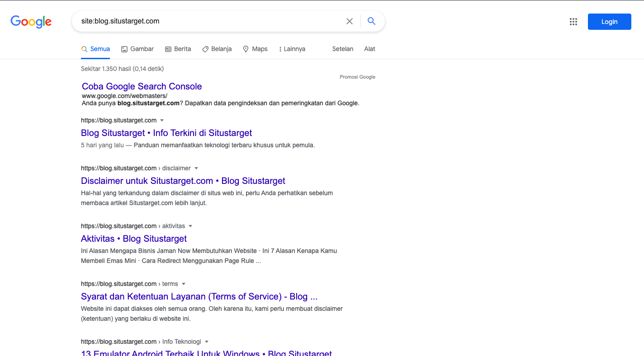Switch to the Berita tab

point(178,49)
